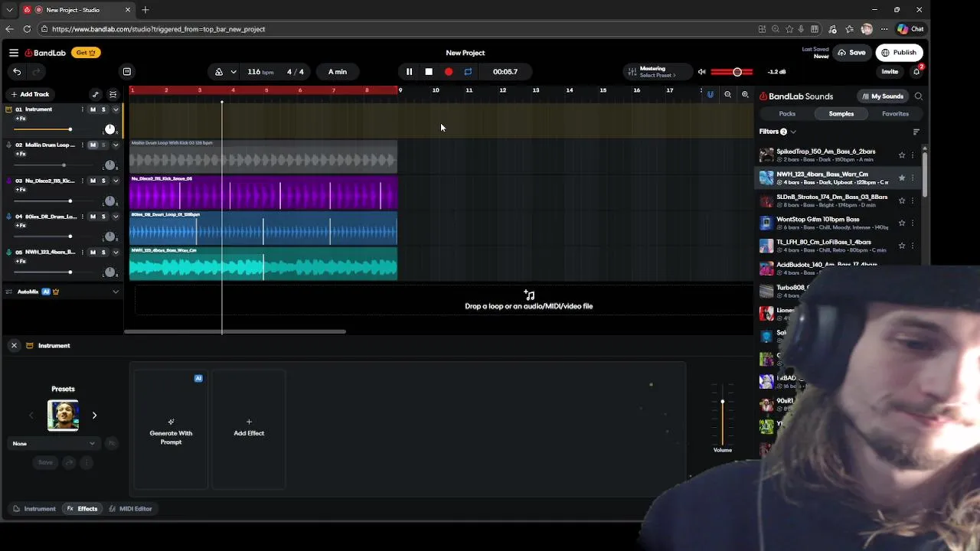Open metronome settings dropdown arrow
Viewport: 980px width, 551px height.
[234, 72]
